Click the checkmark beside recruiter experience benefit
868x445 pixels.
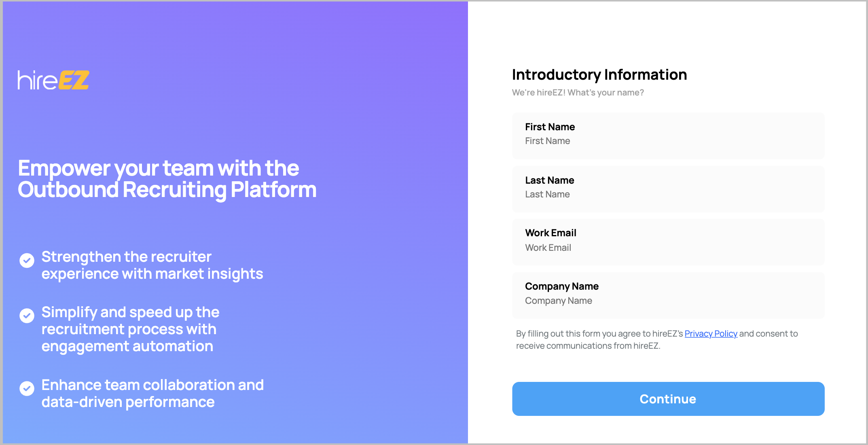[x=27, y=261]
